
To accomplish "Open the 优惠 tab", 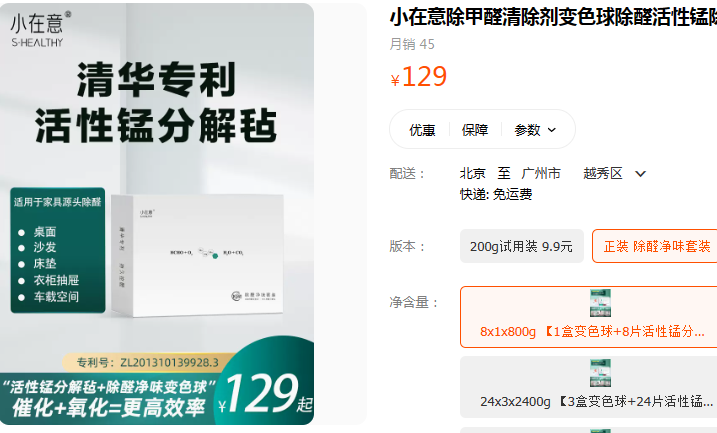I will [422, 130].
